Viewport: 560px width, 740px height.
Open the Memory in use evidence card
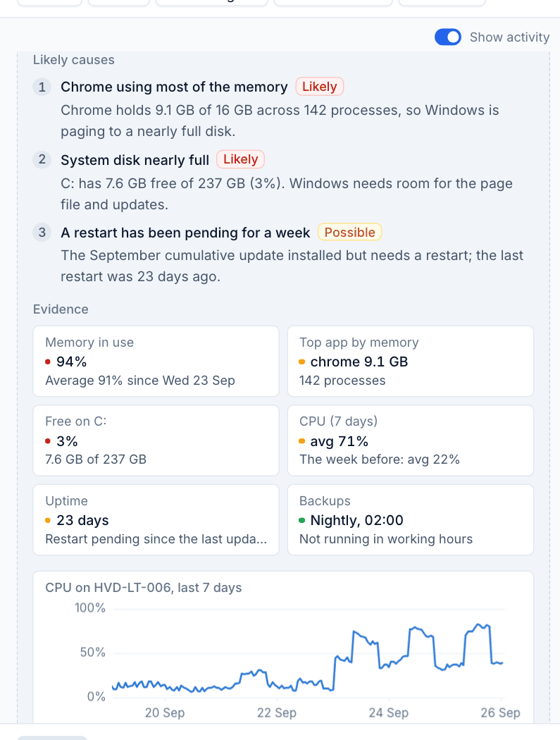point(156,361)
